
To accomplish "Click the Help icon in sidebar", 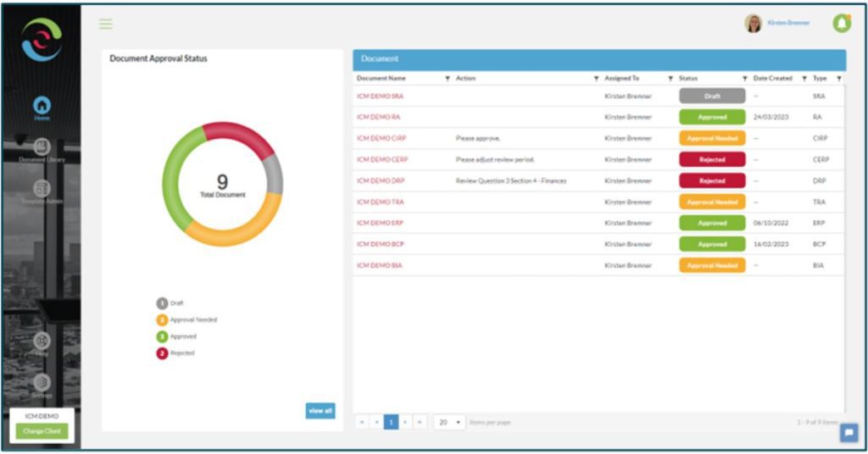I will (x=42, y=341).
